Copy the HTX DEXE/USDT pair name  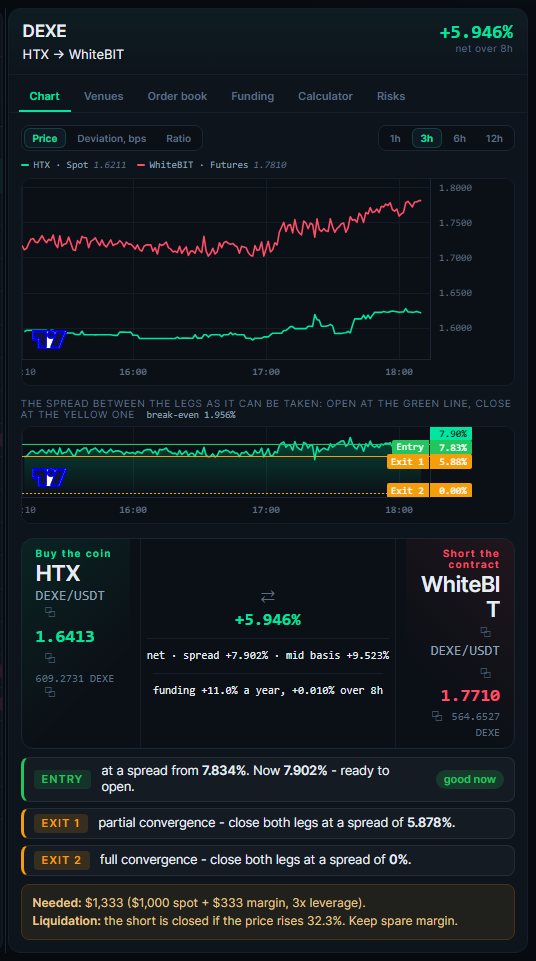pyautogui.click(x=50, y=612)
